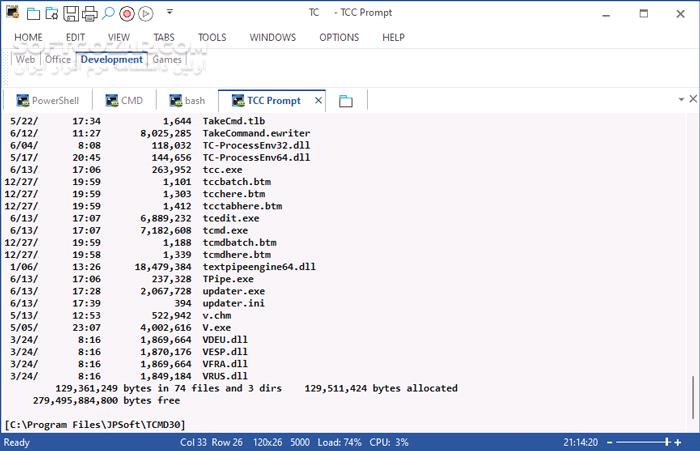Screen dimensions: 700x451
Task: Click the TPipe.exe file name
Action: coord(228,279)
